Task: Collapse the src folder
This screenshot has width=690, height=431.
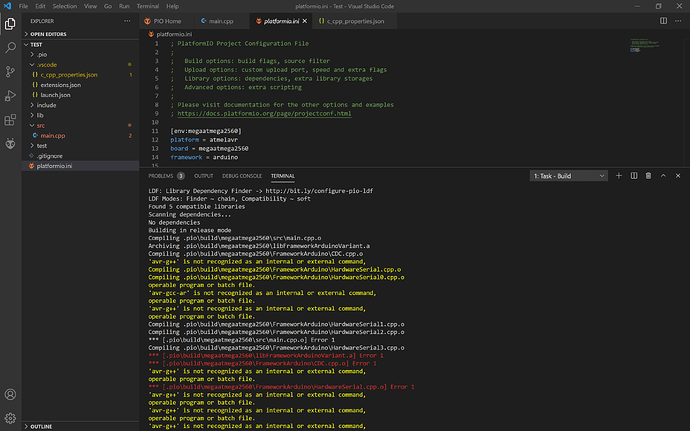Action: coord(40,125)
